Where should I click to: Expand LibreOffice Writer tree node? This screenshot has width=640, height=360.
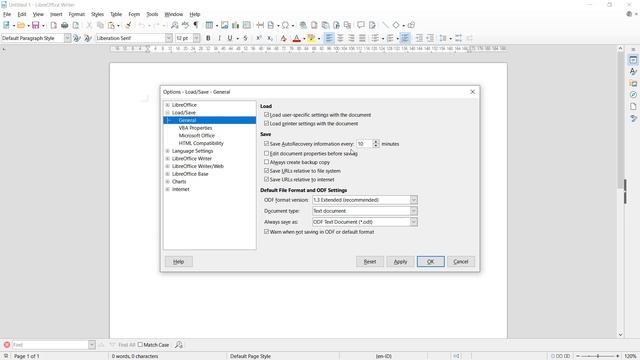(167, 158)
